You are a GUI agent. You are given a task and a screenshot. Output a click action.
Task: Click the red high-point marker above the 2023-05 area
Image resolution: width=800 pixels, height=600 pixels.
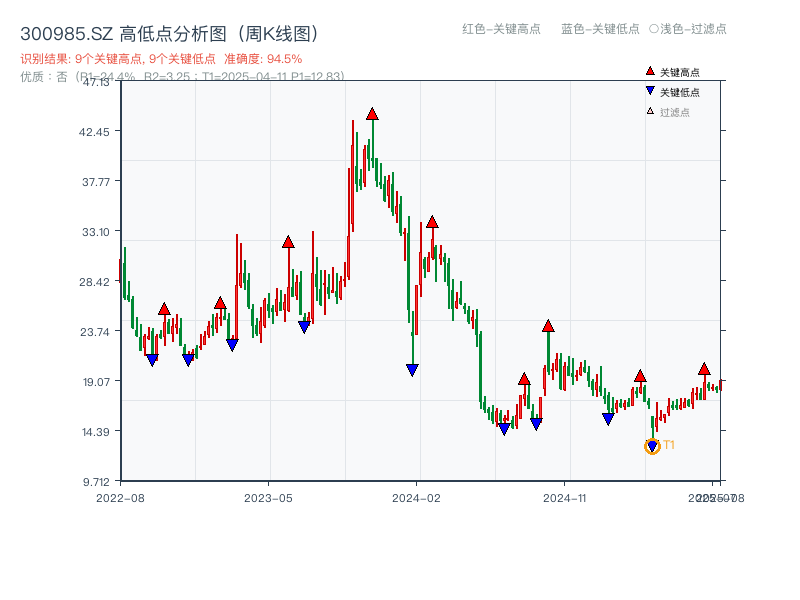tap(288, 240)
